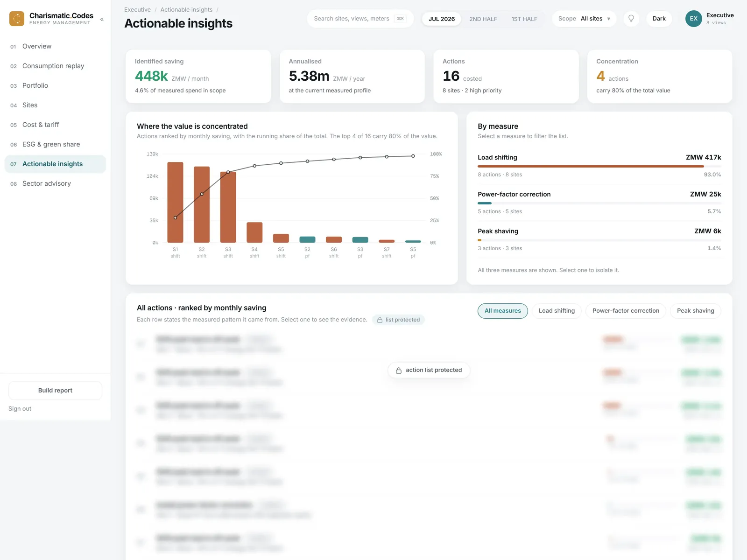Click Power-factor correction 5.7% progress bar
Viewport: 747px width, 560px height.
point(599,203)
